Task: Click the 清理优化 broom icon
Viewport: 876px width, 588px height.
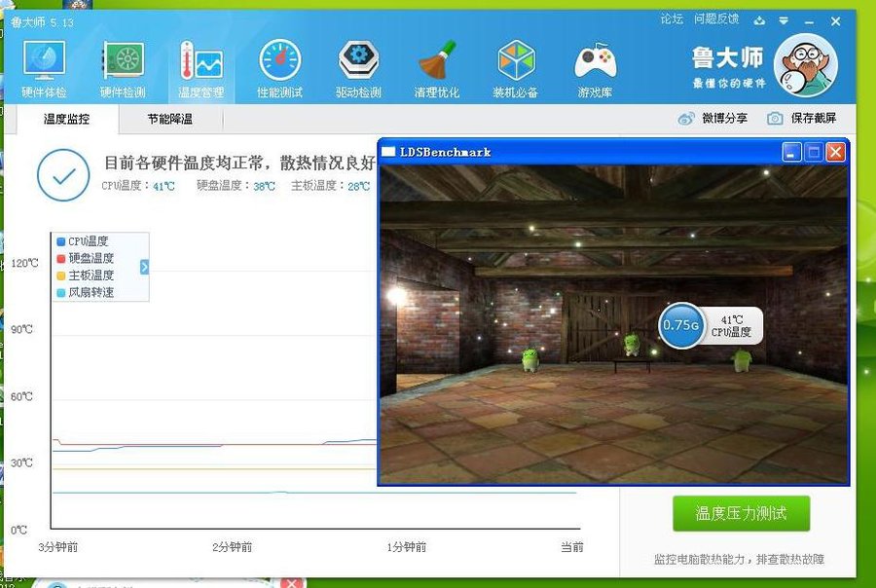Action: pos(437,68)
